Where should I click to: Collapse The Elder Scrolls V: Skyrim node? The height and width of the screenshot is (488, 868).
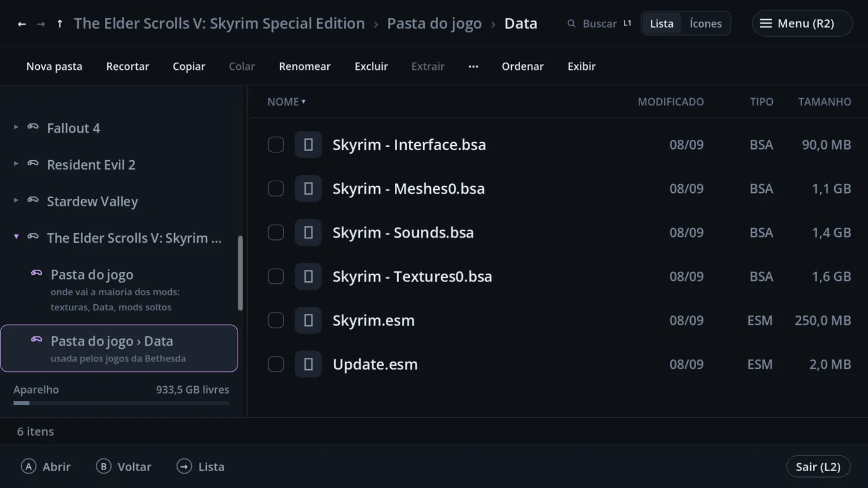coord(16,237)
